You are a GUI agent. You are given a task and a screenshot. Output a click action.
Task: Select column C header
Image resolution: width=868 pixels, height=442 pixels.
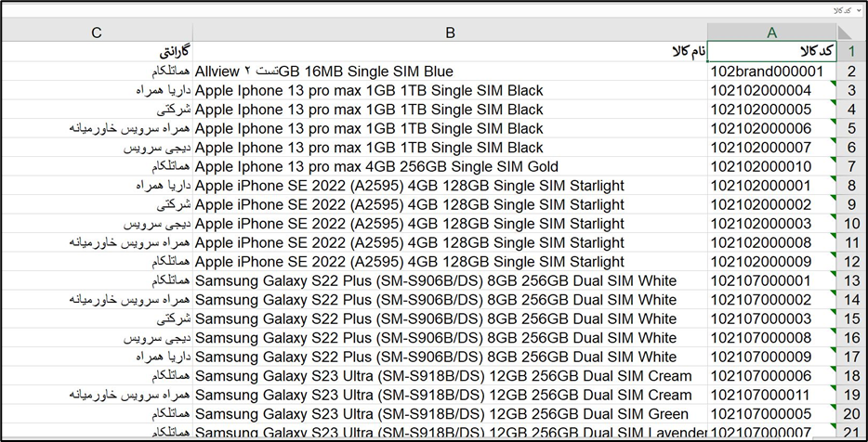point(97,32)
